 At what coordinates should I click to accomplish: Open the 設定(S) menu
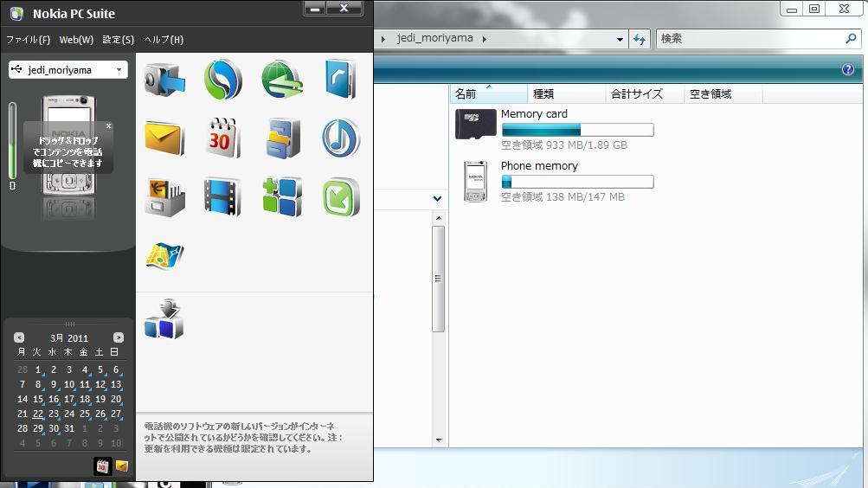click(x=118, y=40)
